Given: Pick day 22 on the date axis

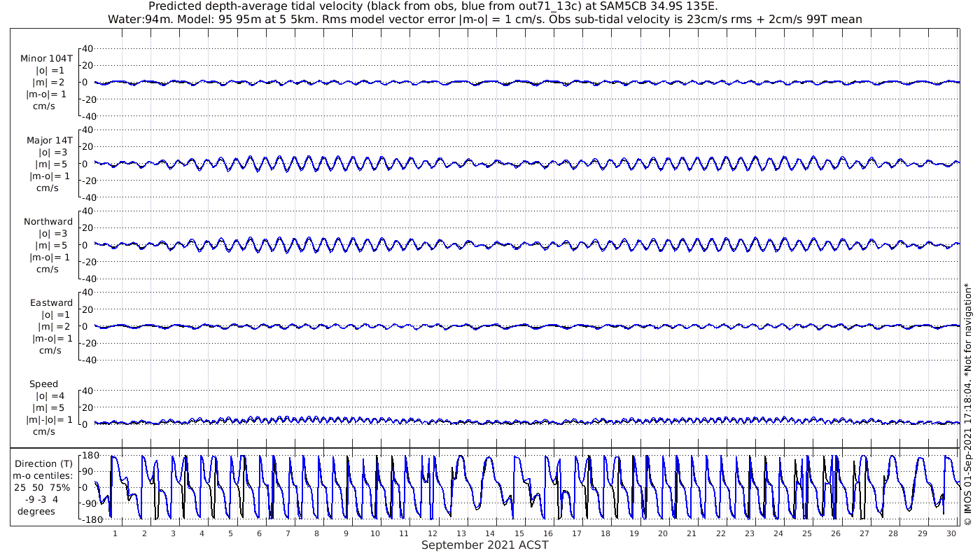Looking at the screenshot, I should 720,533.
